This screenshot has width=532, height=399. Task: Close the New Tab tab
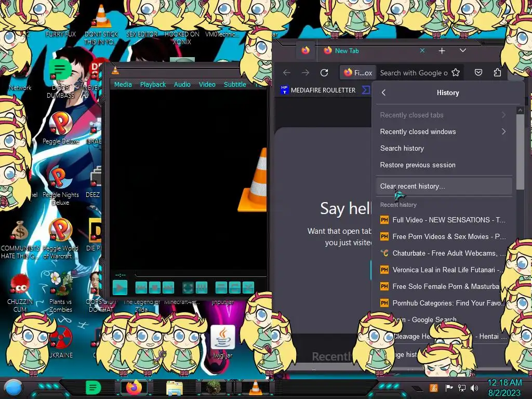(x=422, y=50)
